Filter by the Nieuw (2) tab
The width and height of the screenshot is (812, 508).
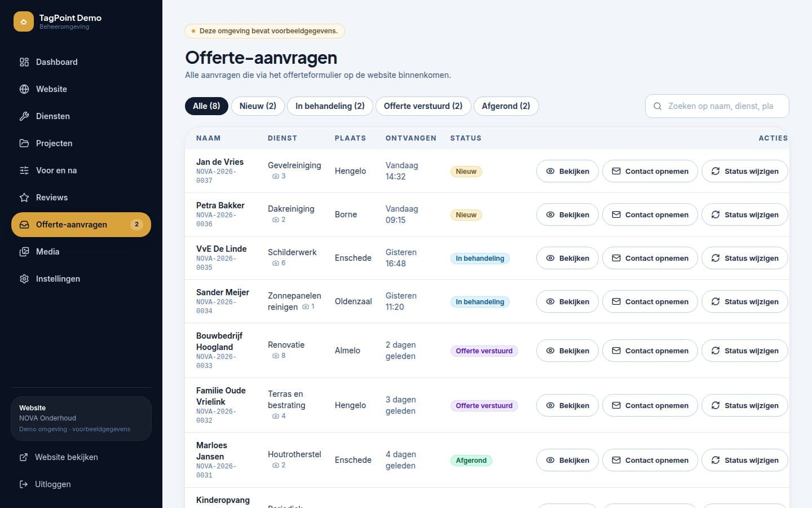(x=258, y=106)
